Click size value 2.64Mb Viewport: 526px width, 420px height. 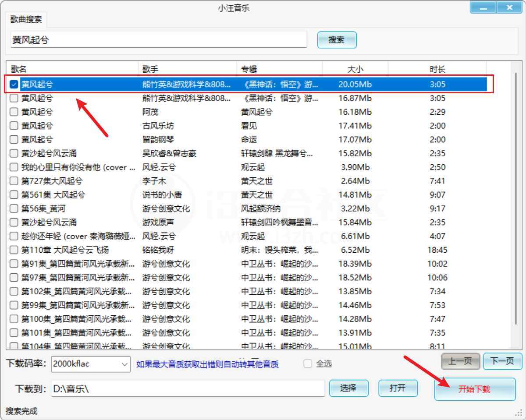pos(355,181)
